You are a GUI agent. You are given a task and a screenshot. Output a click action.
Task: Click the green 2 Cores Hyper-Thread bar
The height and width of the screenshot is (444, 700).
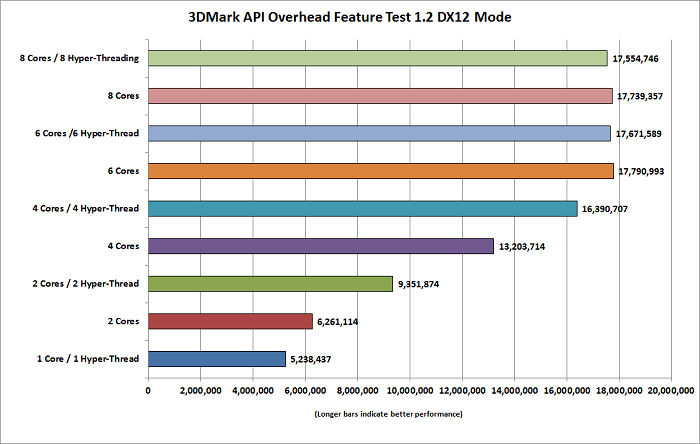271,284
